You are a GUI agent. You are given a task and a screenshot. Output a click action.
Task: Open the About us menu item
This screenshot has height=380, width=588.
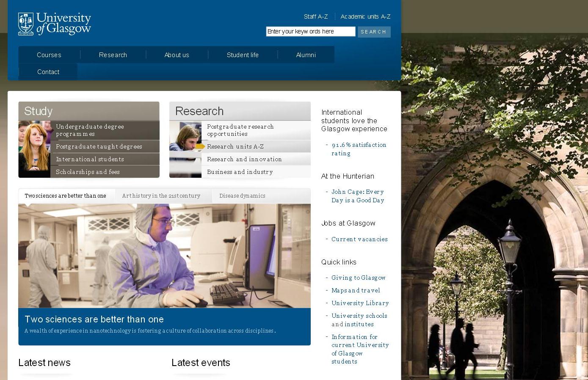tap(177, 55)
